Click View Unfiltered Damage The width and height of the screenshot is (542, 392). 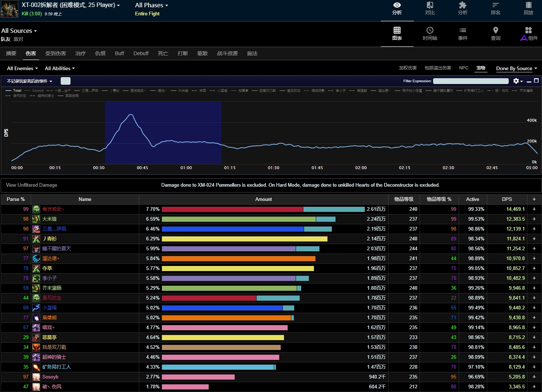(31, 185)
